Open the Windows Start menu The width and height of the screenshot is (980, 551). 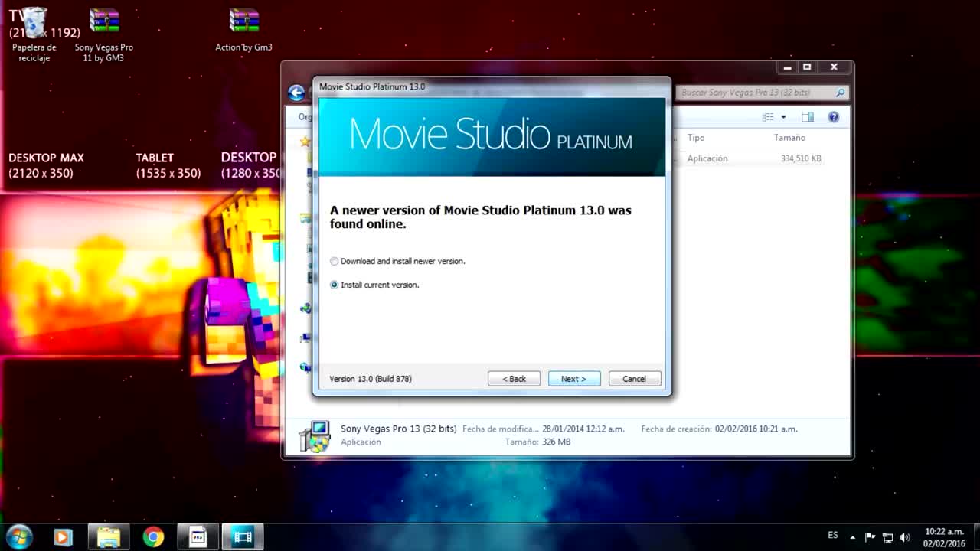tap(18, 536)
